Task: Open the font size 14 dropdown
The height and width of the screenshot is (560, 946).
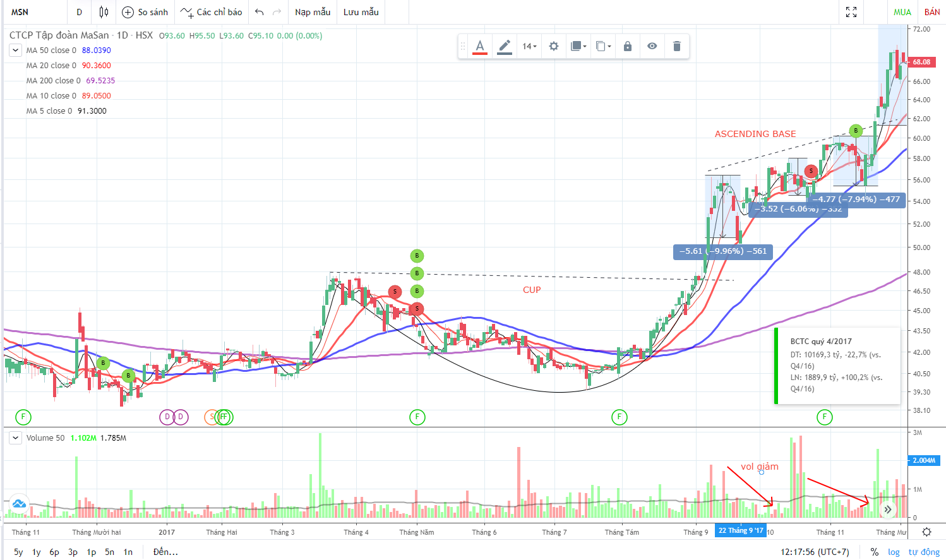Action: (529, 46)
